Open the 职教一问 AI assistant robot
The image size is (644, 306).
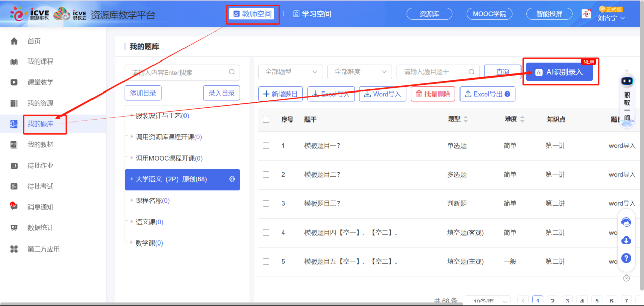[x=626, y=91]
